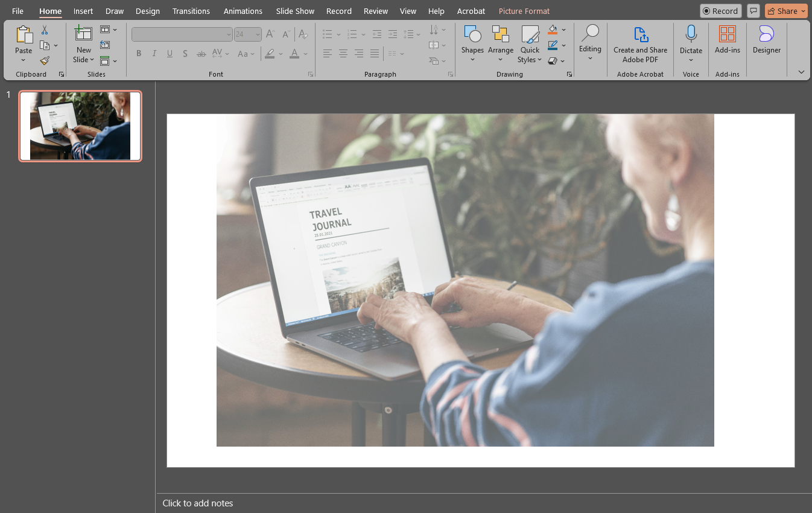Open the Comments speech bubble icon
Screen dimensions: 812x513
click(753, 11)
